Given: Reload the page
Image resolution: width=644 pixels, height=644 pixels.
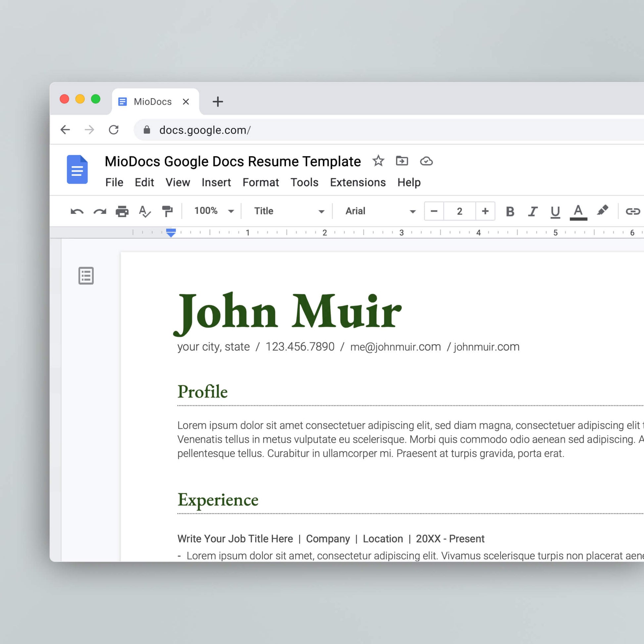Looking at the screenshot, I should point(114,130).
